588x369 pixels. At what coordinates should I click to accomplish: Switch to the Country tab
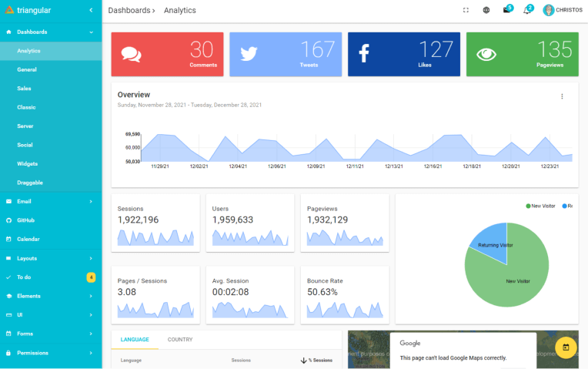pyautogui.click(x=180, y=340)
